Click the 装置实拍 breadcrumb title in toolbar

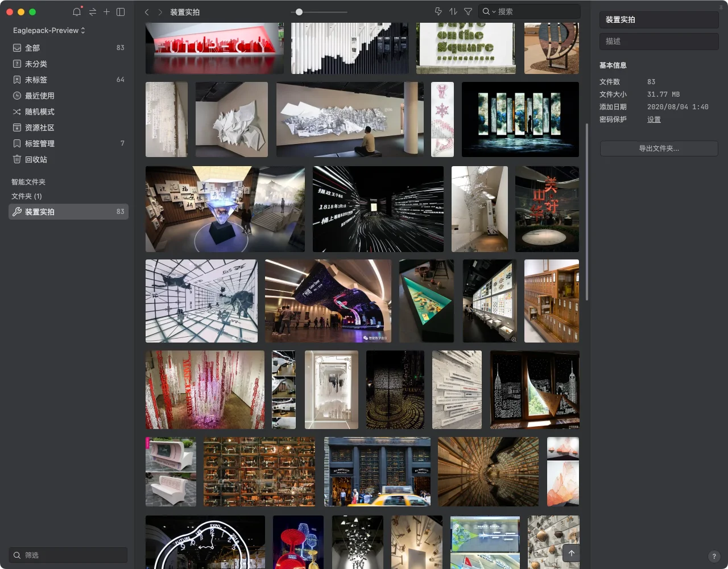click(185, 12)
